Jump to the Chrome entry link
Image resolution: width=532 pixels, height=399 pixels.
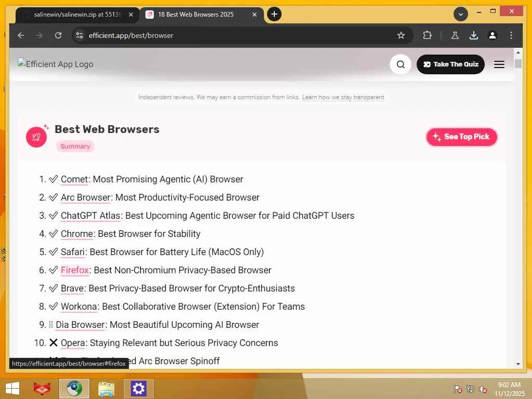click(77, 234)
